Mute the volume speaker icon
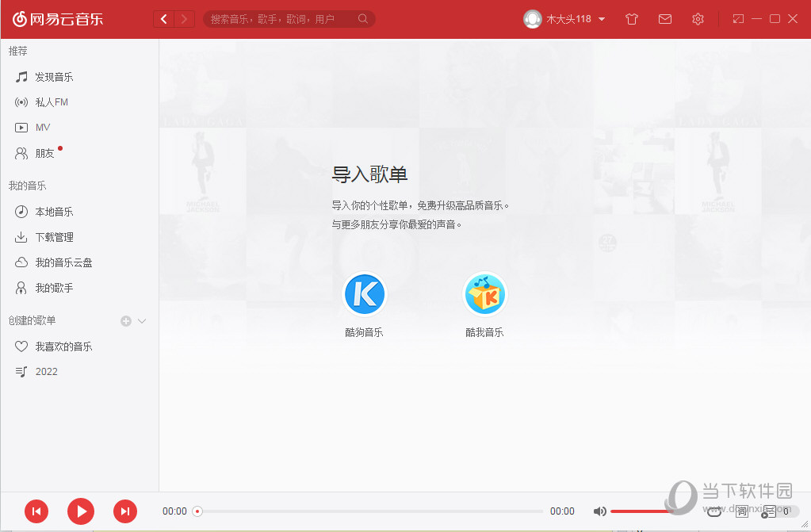The image size is (811, 532). coord(600,511)
